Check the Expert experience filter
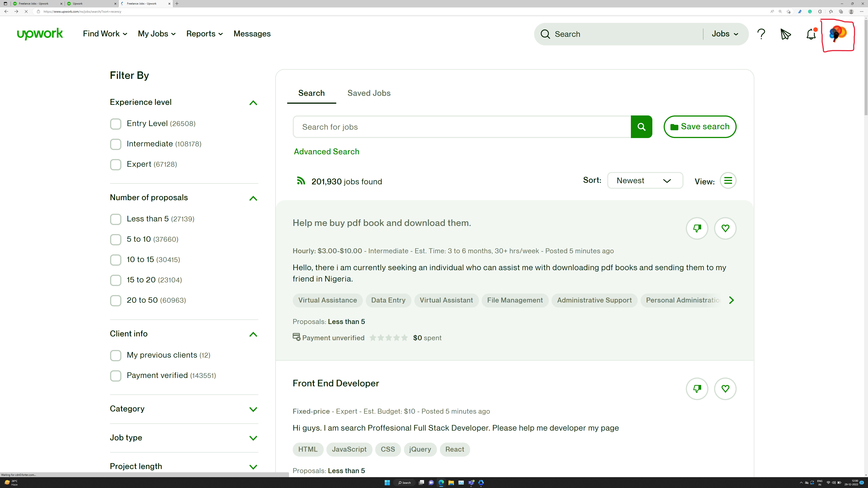 pyautogui.click(x=116, y=165)
